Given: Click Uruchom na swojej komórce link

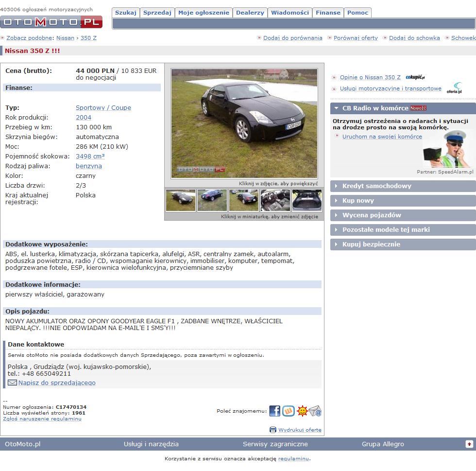Looking at the screenshot, I should click(x=382, y=137).
